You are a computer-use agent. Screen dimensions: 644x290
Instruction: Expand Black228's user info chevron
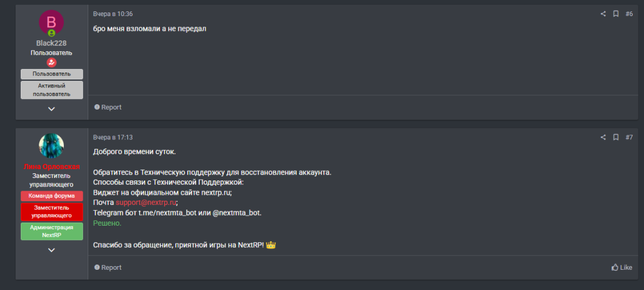(51, 109)
